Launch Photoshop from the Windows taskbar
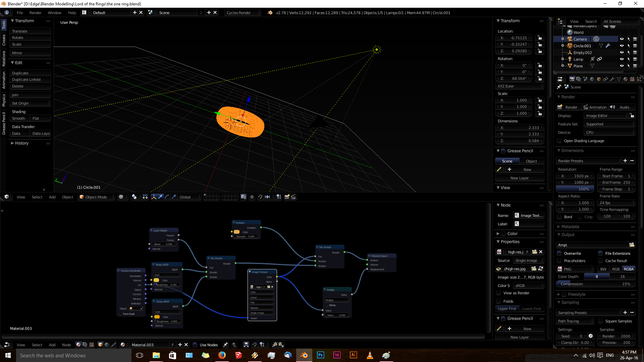Viewport: 644px width, 362px height. coord(320,355)
